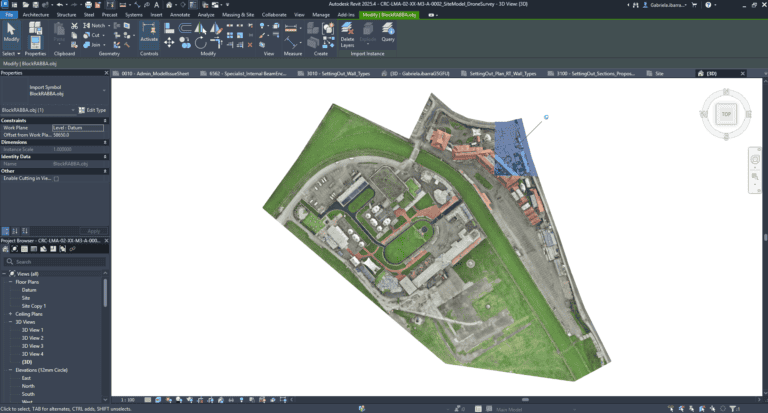The image size is (768, 413).
Task: Select the Copy tool in Modify panel
Action: tap(185, 43)
